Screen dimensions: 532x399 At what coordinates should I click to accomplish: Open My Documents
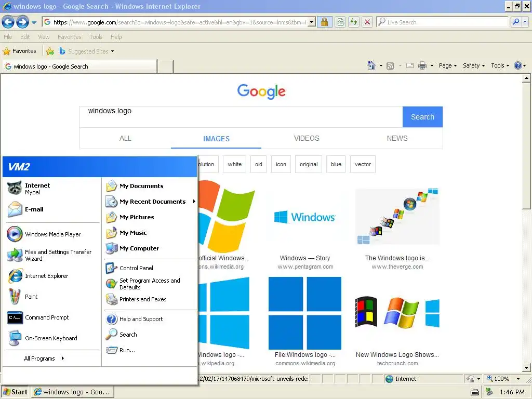click(x=150, y=186)
